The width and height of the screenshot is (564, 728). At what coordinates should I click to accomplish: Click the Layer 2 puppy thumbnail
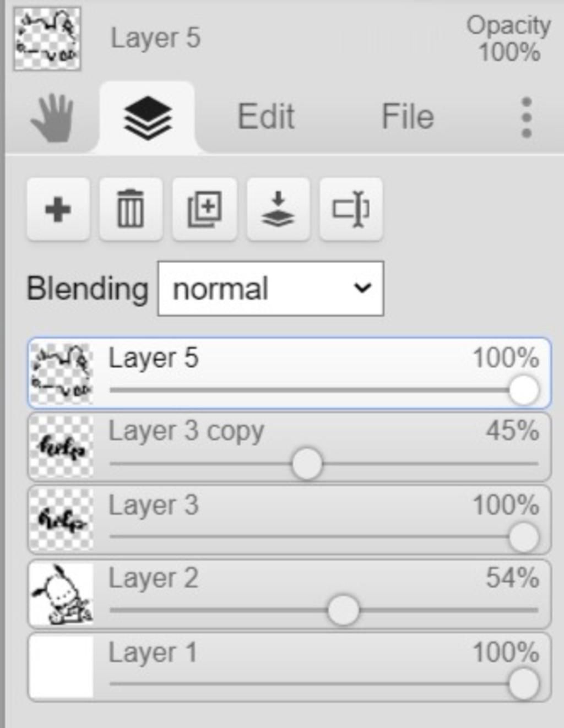pos(61,594)
